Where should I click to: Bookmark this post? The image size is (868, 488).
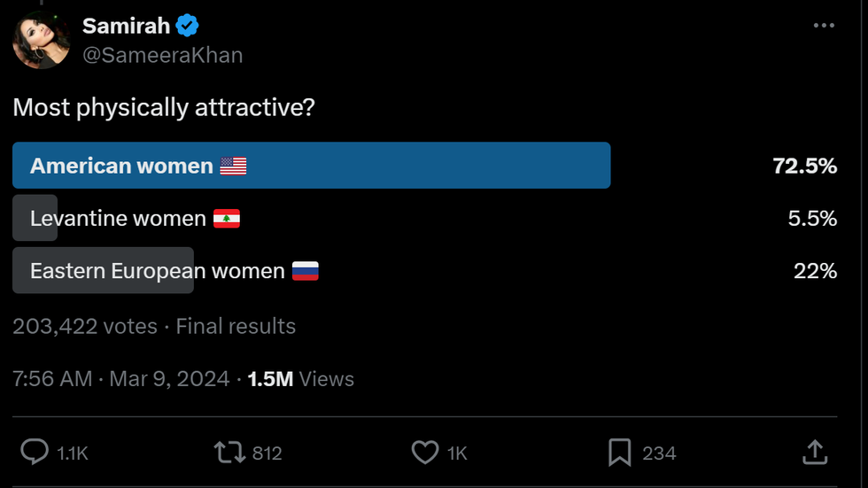pyautogui.click(x=619, y=453)
